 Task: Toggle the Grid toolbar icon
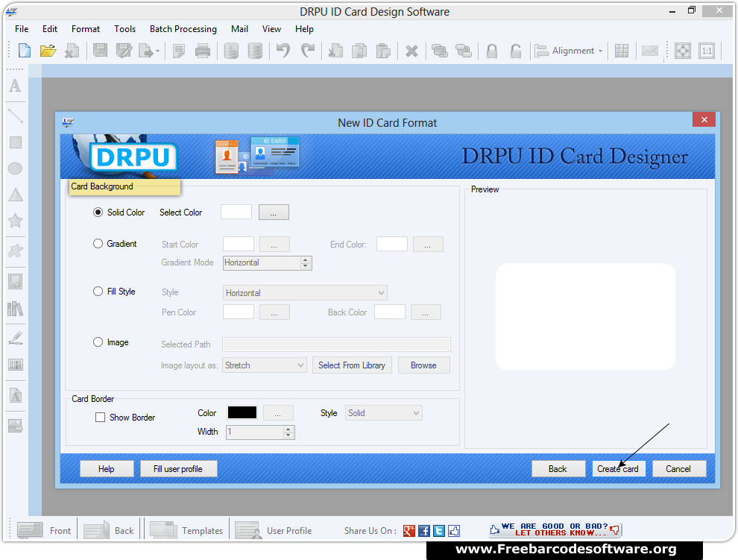coord(621,51)
